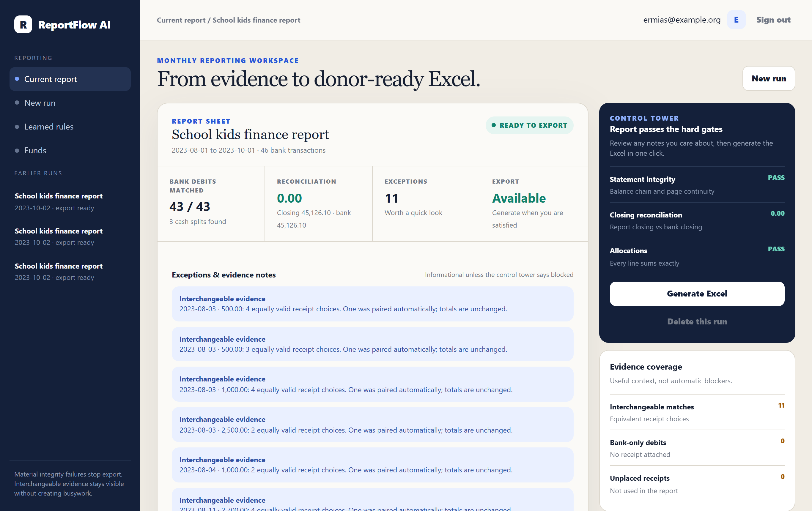Click the READY TO EXPORT status badge
The width and height of the screenshot is (812, 511).
click(529, 125)
